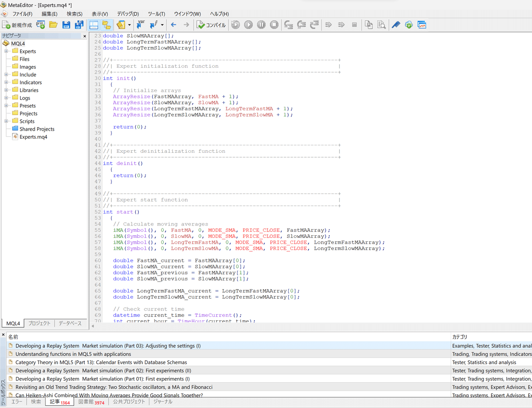The width and height of the screenshot is (532, 408).
Task: Open a file with the folder icon
Action: click(x=53, y=25)
